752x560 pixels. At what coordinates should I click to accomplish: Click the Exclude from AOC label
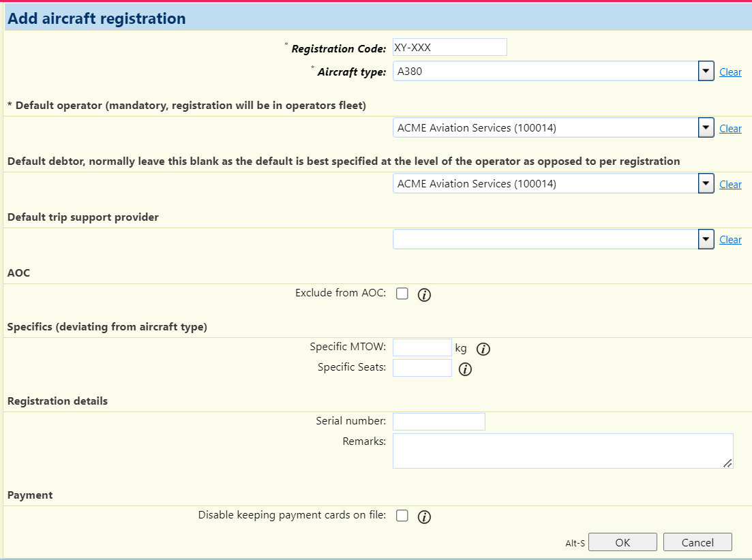click(340, 293)
